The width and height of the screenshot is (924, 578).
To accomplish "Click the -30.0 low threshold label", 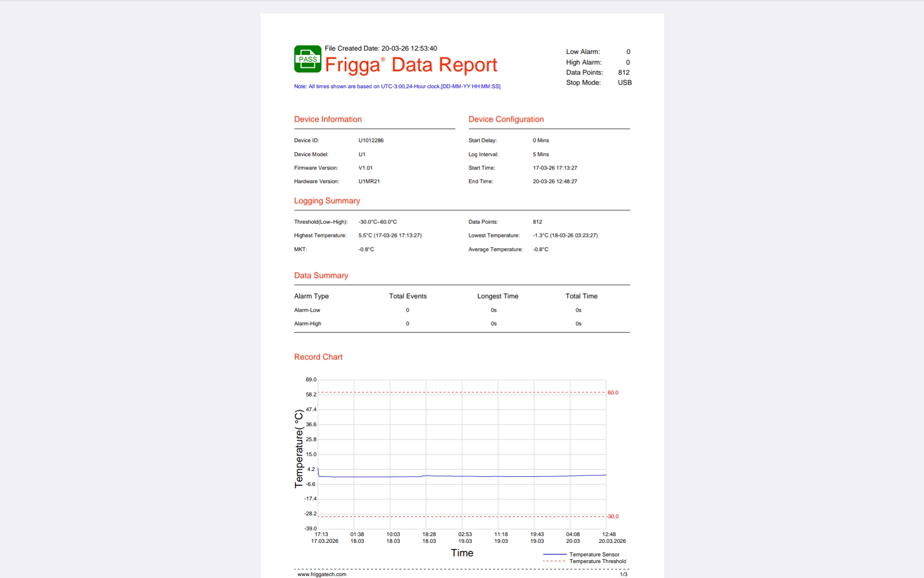I will tap(612, 516).
